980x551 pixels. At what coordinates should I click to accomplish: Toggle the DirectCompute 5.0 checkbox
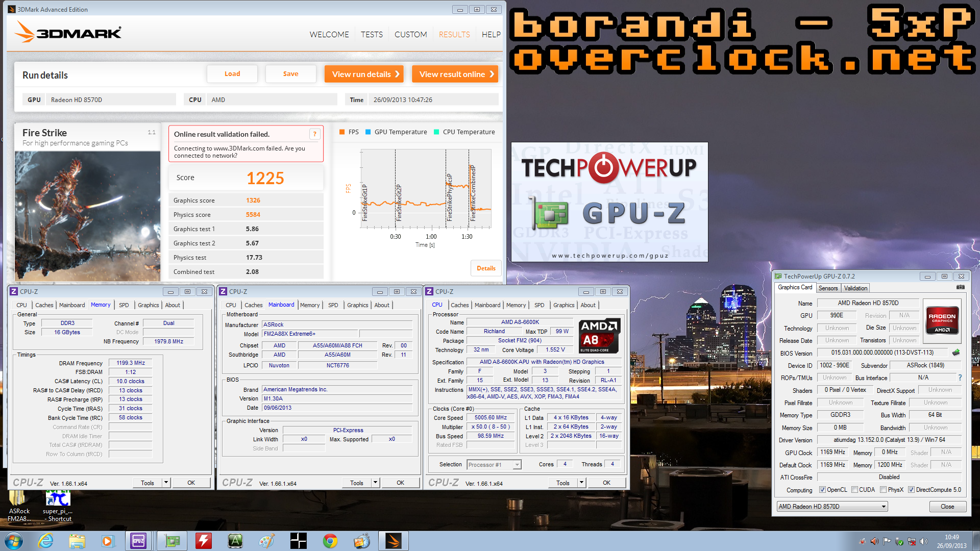pyautogui.click(x=911, y=490)
